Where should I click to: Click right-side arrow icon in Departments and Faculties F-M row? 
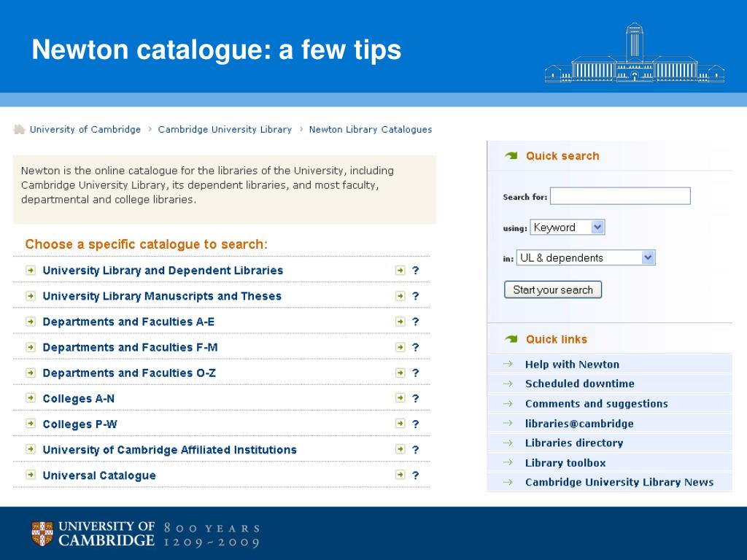(400, 347)
